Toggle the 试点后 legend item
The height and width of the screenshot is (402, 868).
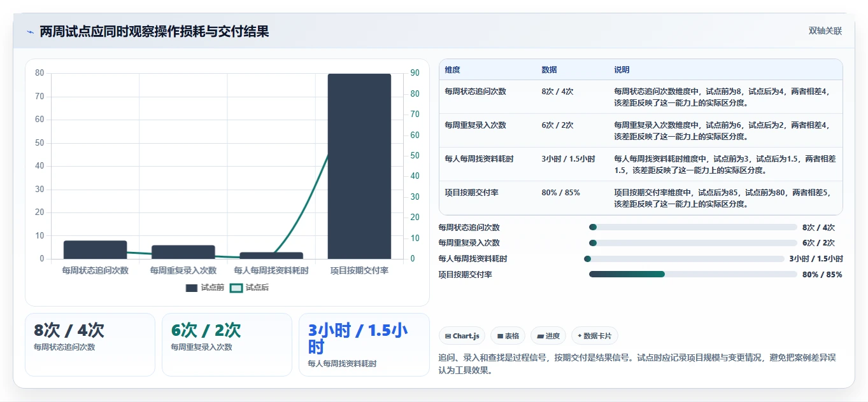(x=249, y=288)
